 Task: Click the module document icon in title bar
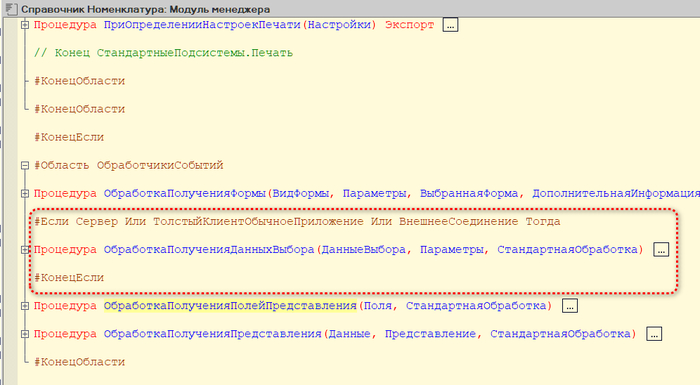point(12,8)
